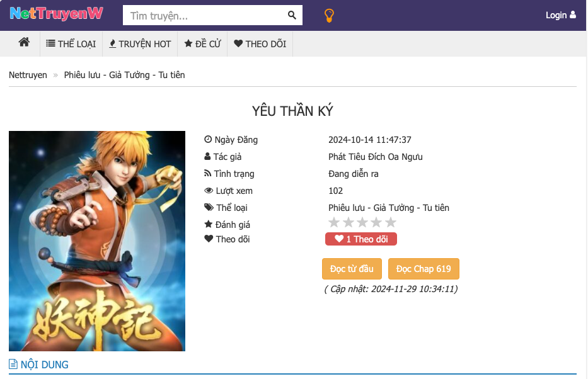Click the Nettruyen breadcrumb link
Image resolution: width=588 pixels, height=379 pixels.
(28, 75)
